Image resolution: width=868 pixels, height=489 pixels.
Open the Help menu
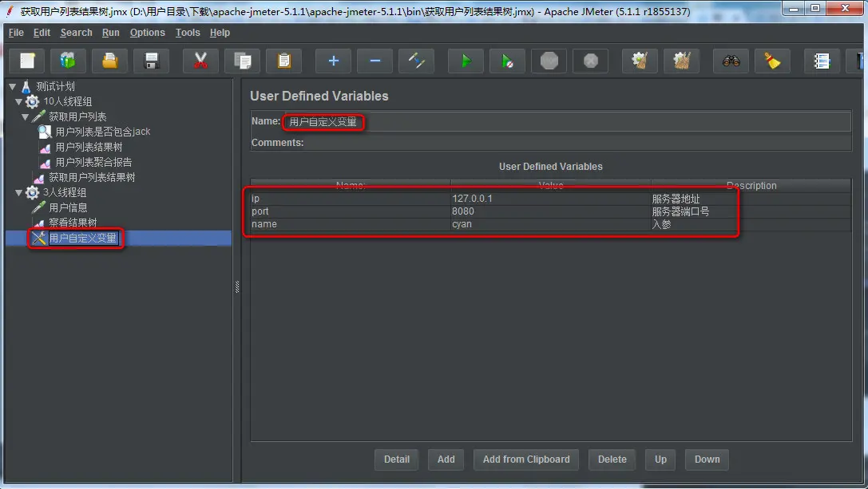[x=220, y=33]
